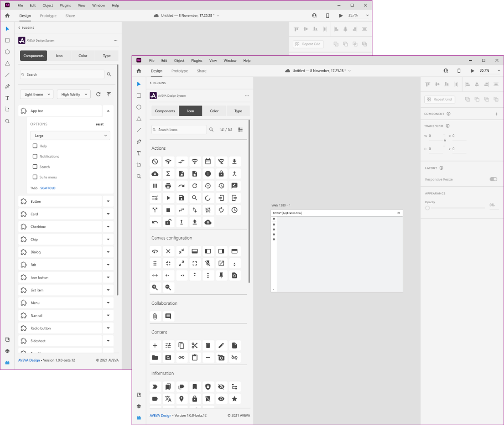504x425 pixels.
Task: Select the Pen tool in front window
Action: pyautogui.click(x=139, y=142)
